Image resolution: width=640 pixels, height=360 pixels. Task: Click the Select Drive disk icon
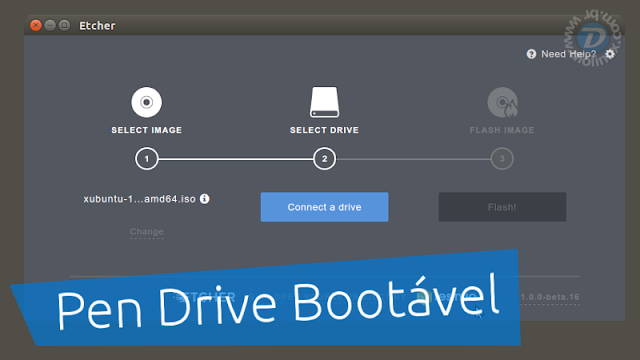[324, 102]
